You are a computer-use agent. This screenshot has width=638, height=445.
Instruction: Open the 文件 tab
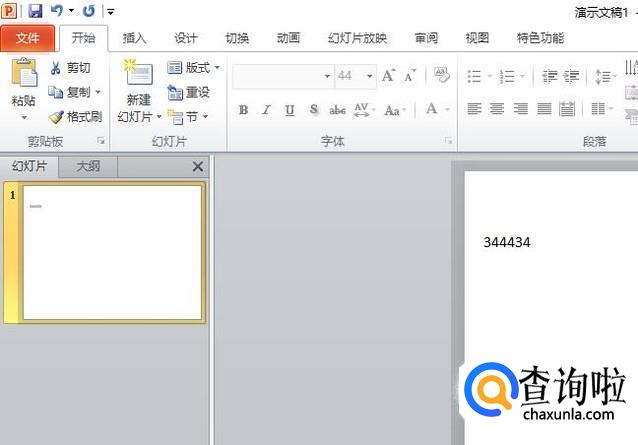point(27,38)
